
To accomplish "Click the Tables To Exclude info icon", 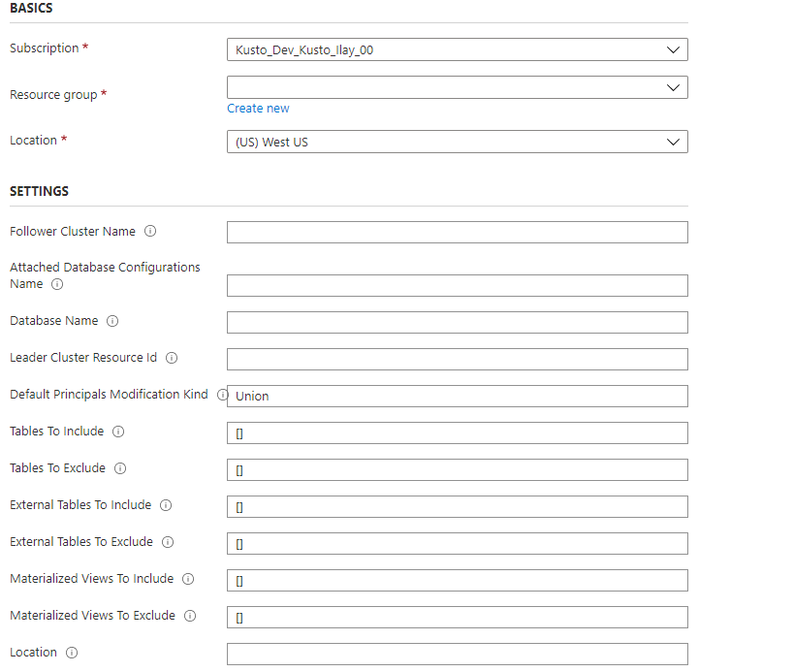I will [118, 467].
